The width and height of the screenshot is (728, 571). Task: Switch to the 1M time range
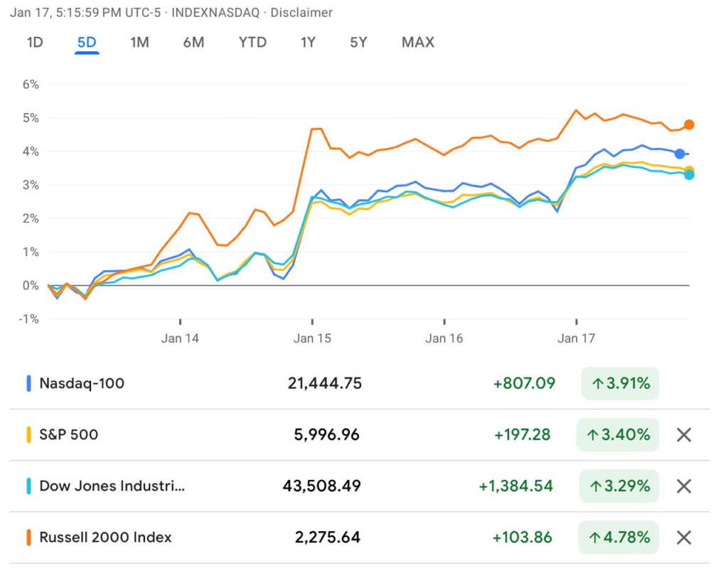coord(139,42)
